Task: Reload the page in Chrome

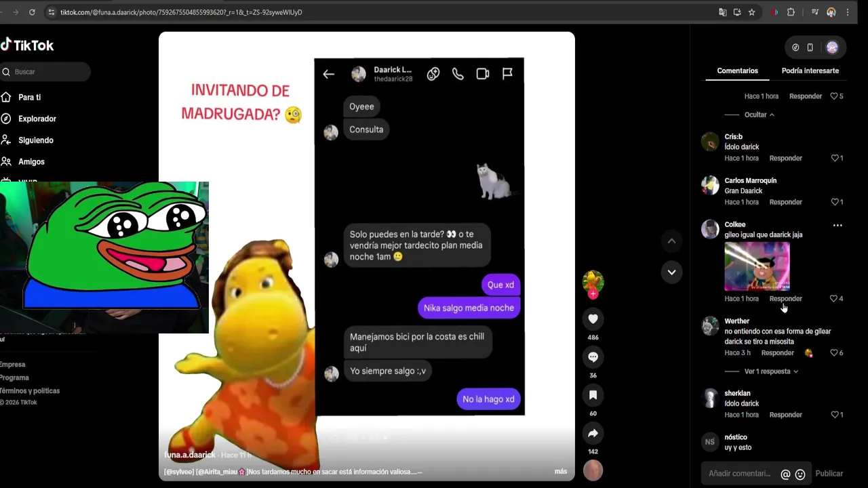Action: (32, 12)
